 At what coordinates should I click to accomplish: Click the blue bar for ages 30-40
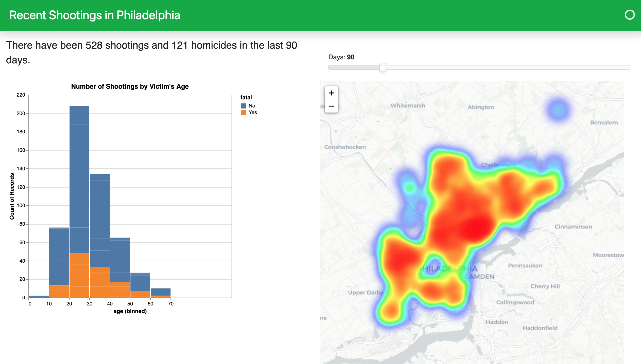coord(100,221)
